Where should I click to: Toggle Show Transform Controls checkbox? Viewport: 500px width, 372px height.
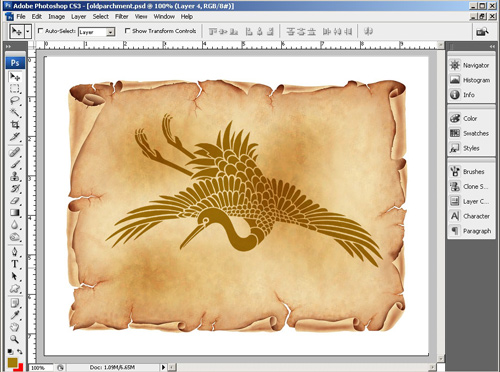pyautogui.click(x=127, y=31)
